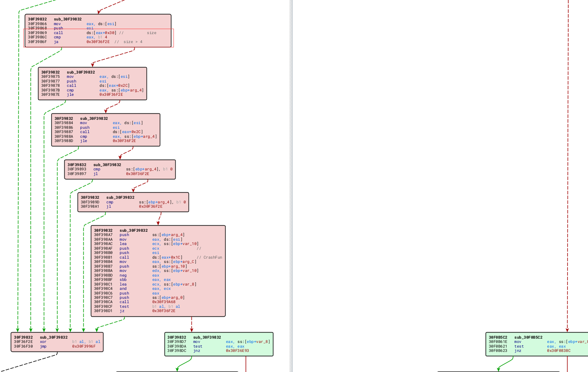Select test eax, eax at address 30F0B621
Image resolution: width=588 pixels, height=372 pixels.
tap(527, 347)
